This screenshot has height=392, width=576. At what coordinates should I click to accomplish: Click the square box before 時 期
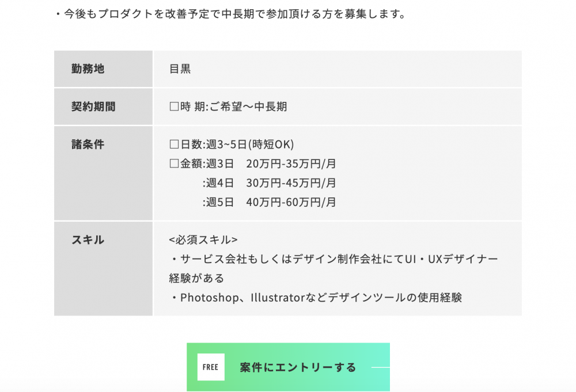(x=174, y=106)
